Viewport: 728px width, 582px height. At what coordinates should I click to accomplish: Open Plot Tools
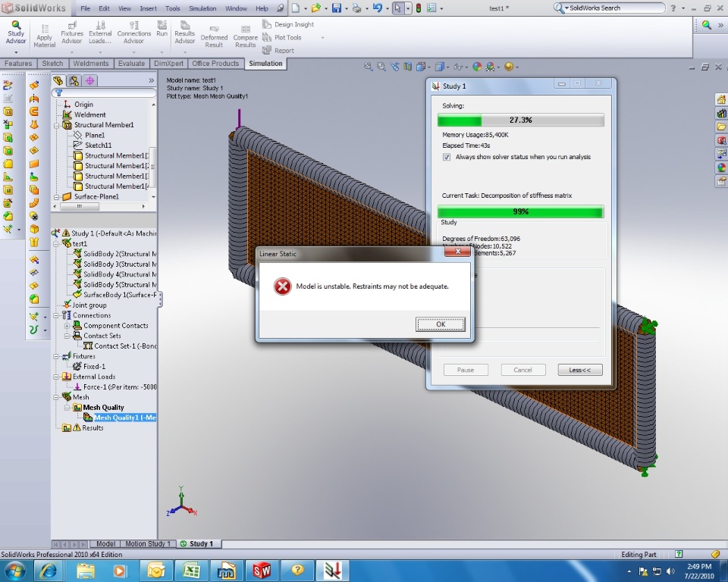(282, 37)
